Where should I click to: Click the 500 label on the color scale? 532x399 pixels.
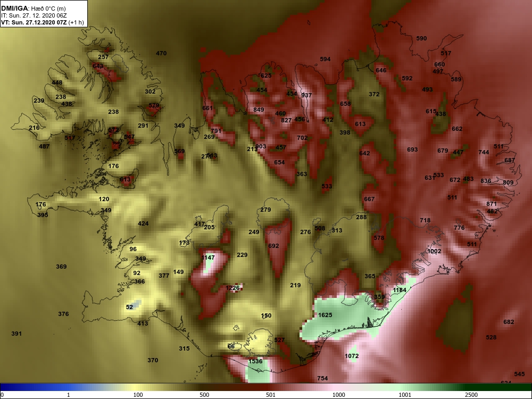point(204,395)
